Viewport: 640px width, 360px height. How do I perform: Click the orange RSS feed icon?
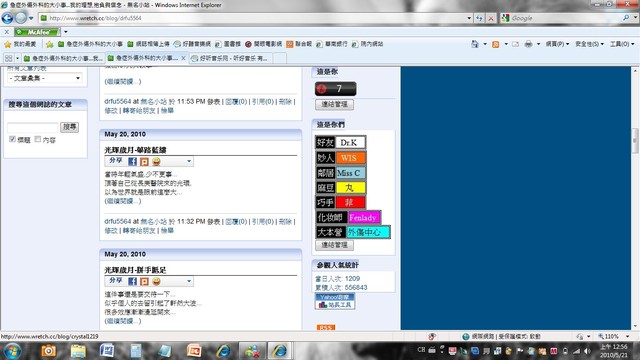[x=326, y=327]
